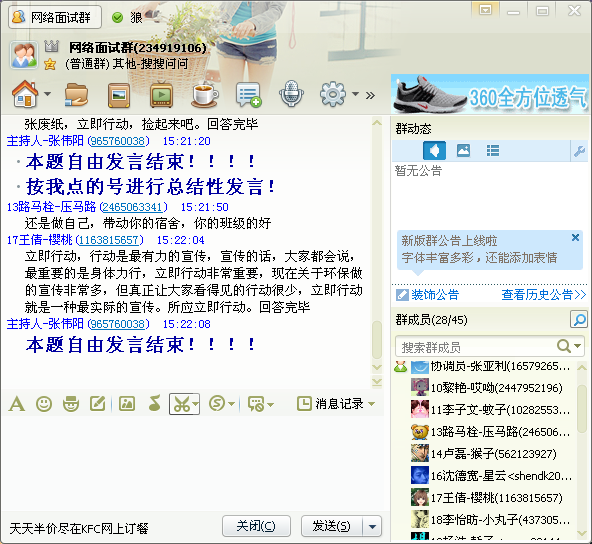Open font settings letter A icon
The width and height of the screenshot is (592, 544).
[17, 404]
